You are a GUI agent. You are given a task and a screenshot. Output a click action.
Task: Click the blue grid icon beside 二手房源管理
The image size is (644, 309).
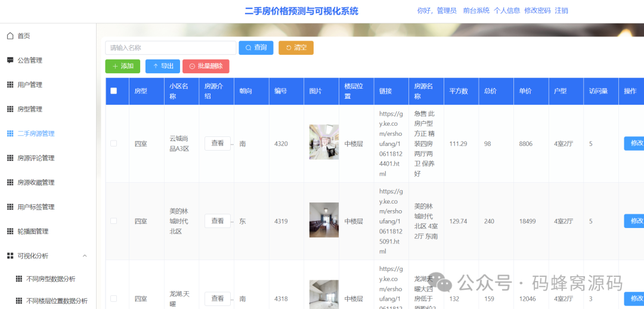pyautogui.click(x=10, y=133)
